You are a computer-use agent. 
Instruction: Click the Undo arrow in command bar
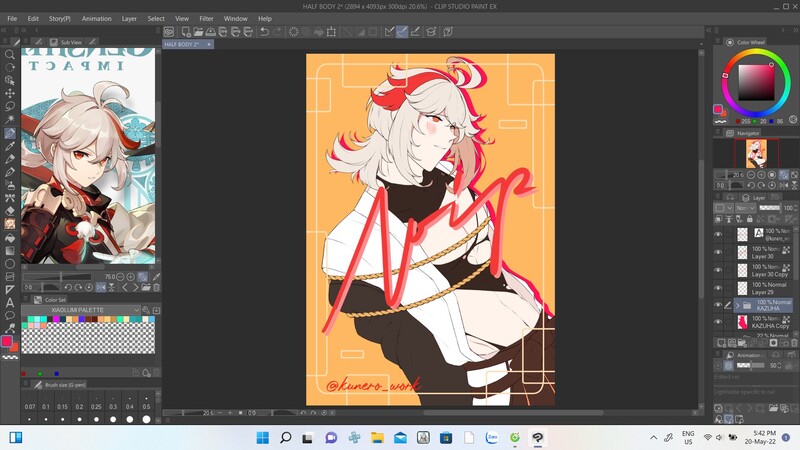tap(264, 32)
